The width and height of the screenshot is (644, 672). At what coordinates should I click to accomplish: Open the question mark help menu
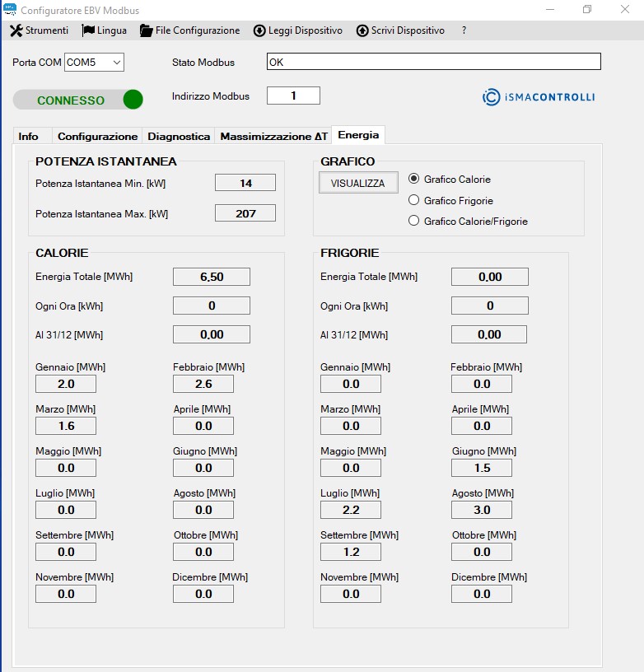[464, 30]
